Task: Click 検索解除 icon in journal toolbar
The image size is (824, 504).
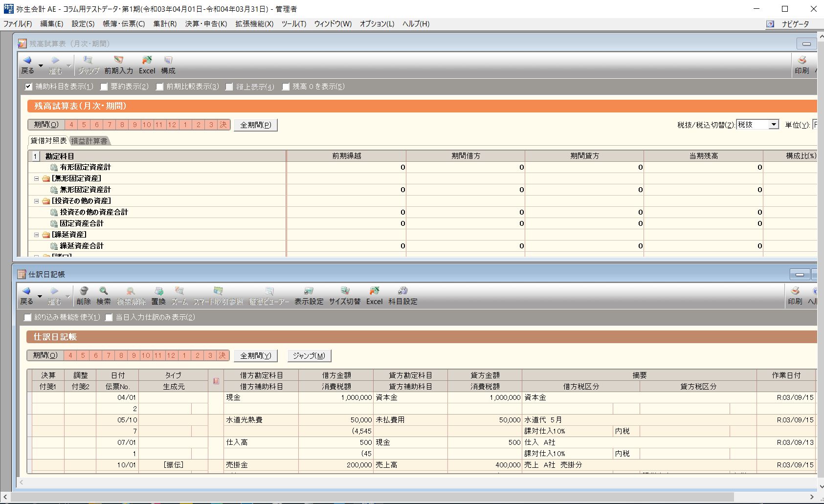Action: pyautogui.click(x=131, y=296)
